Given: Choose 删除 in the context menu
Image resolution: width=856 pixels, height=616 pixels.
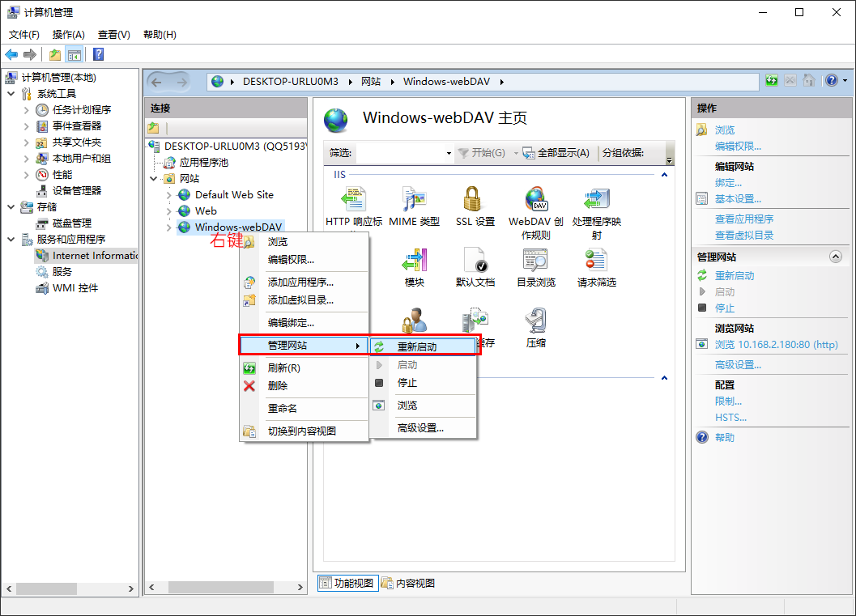Looking at the screenshot, I should point(304,386).
